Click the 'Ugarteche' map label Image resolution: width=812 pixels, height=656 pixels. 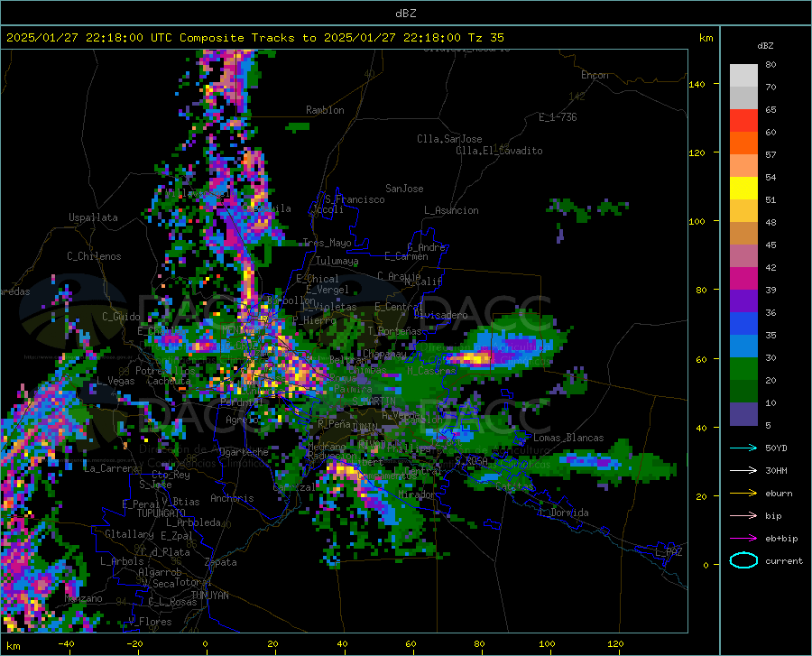(244, 452)
